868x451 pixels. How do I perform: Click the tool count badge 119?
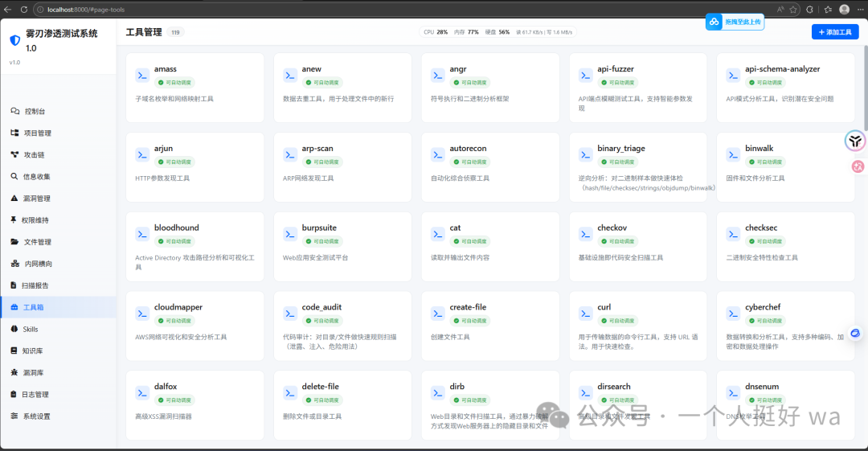[175, 32]
